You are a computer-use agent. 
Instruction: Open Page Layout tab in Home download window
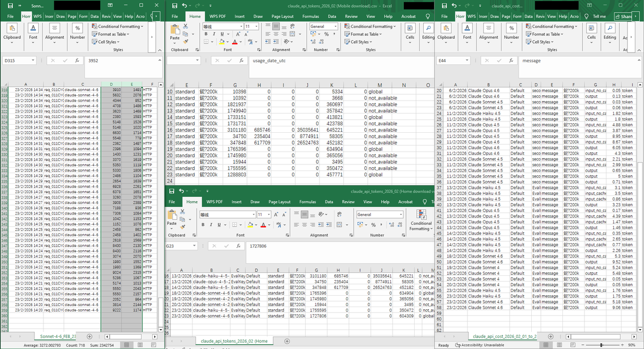[279, 202]
